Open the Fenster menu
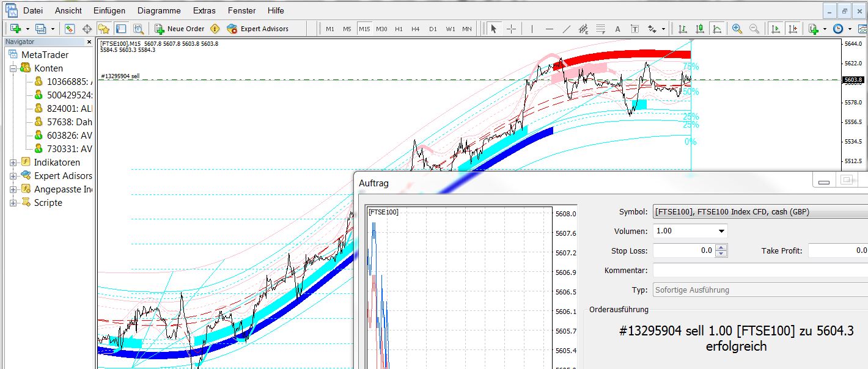Screen dimensions: 868x369 click(x=242, y=10)
